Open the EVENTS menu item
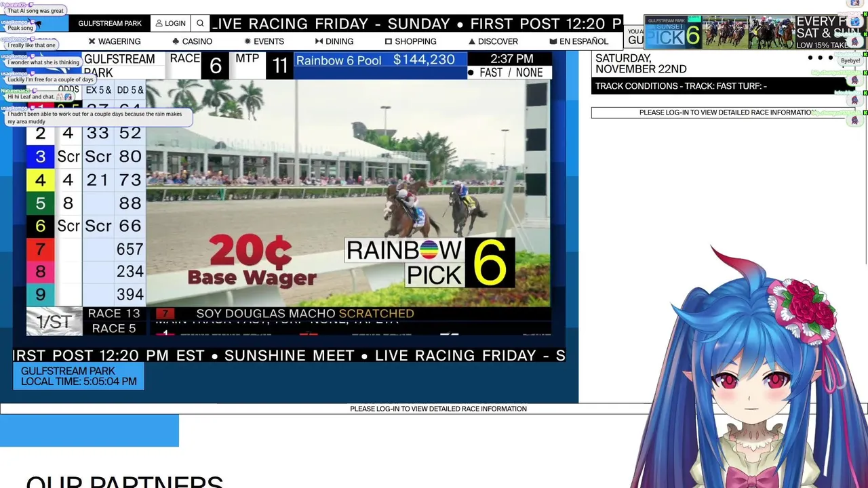 (x=264, y=41)
